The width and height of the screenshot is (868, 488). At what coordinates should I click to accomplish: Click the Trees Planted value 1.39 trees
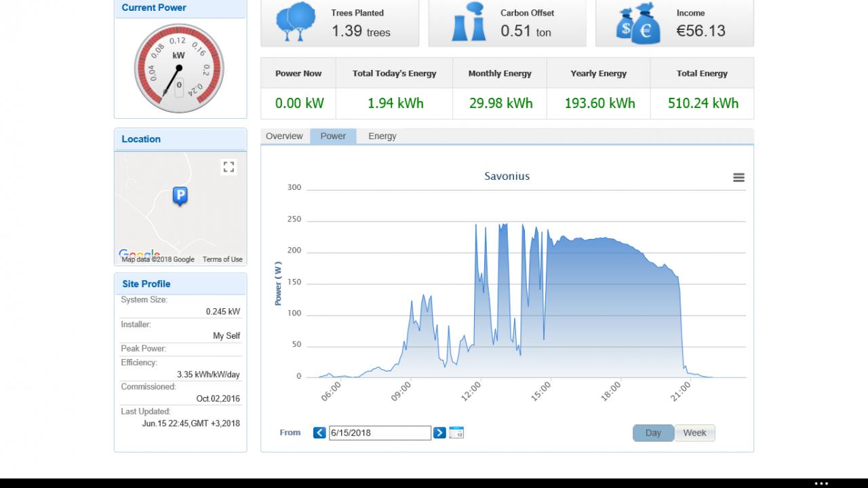click(361, 31)
